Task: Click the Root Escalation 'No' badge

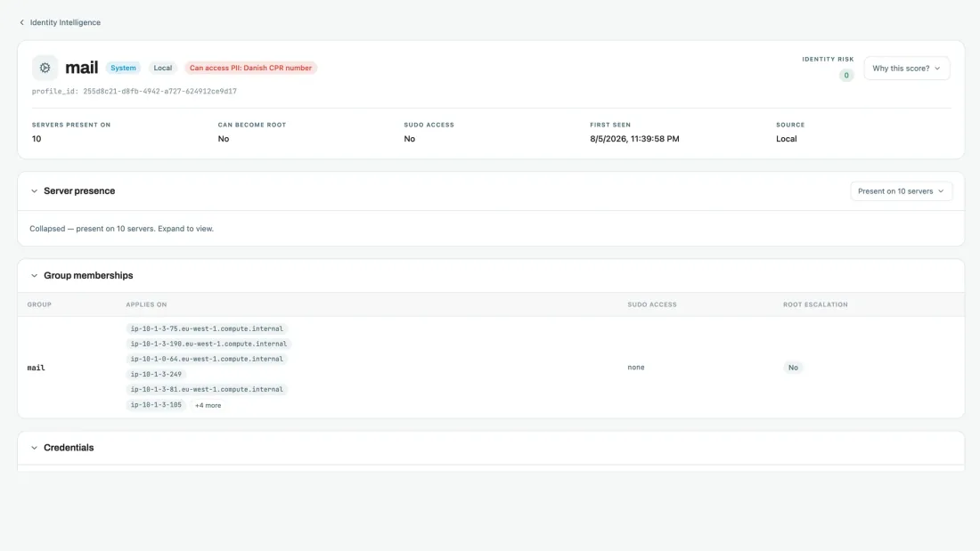Action: click(793, 368)
